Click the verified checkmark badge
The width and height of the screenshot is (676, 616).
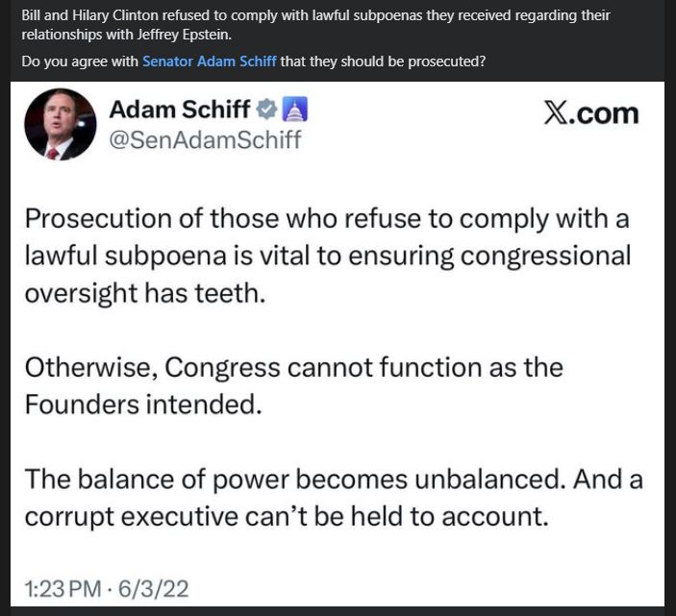coord(267,109)
